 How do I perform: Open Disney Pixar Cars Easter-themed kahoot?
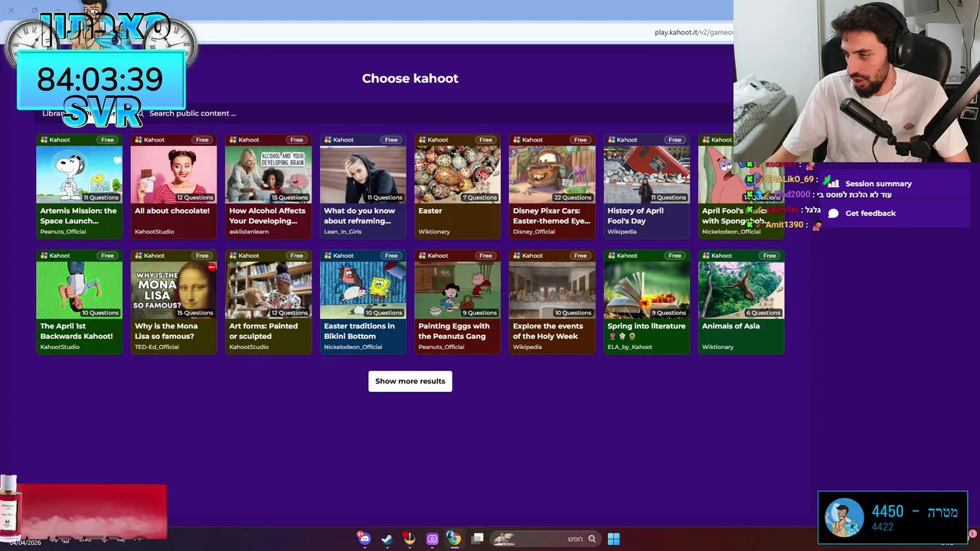click(x=552, y=186)
